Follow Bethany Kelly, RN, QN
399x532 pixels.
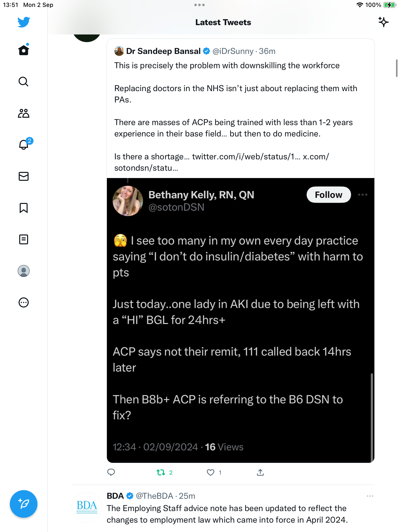(329, 195)
